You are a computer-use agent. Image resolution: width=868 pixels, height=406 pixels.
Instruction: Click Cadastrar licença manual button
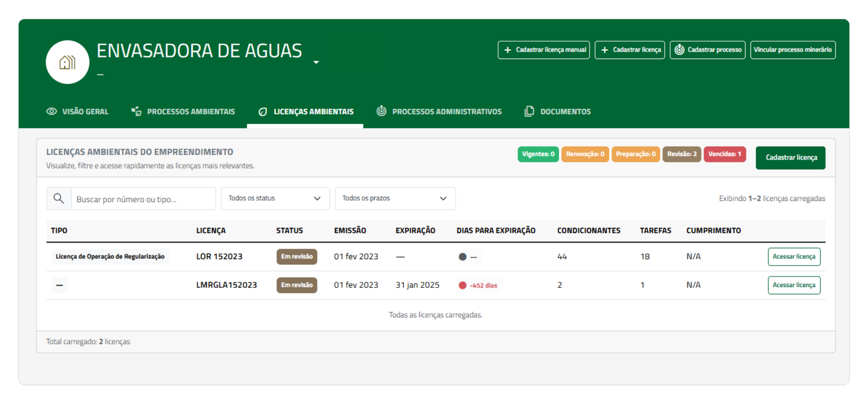544,50
